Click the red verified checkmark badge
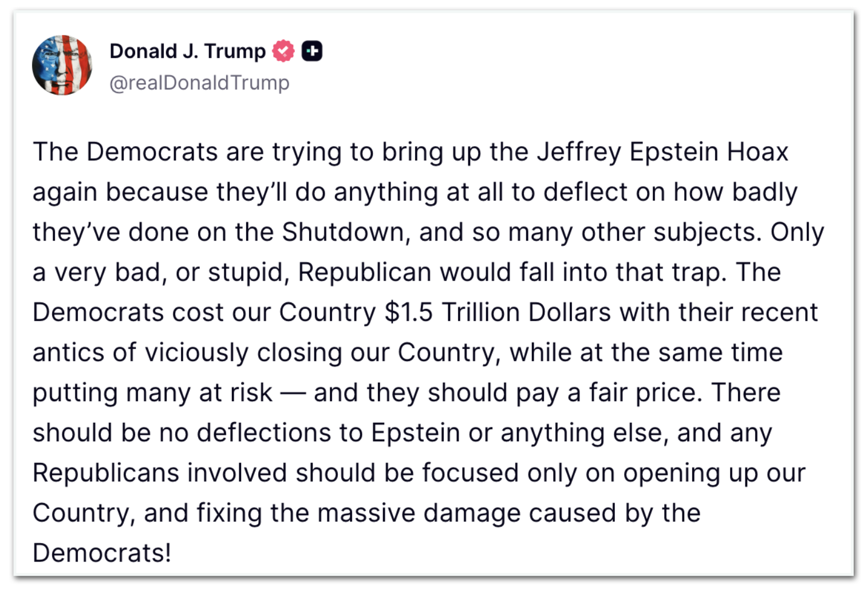Viewport: 868px width, 589px height. click(283, 52)
